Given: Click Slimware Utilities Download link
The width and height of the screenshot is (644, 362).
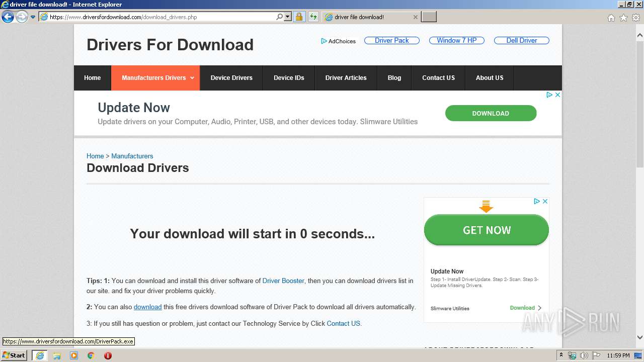Looking at the screenshot, I should 522,308.
